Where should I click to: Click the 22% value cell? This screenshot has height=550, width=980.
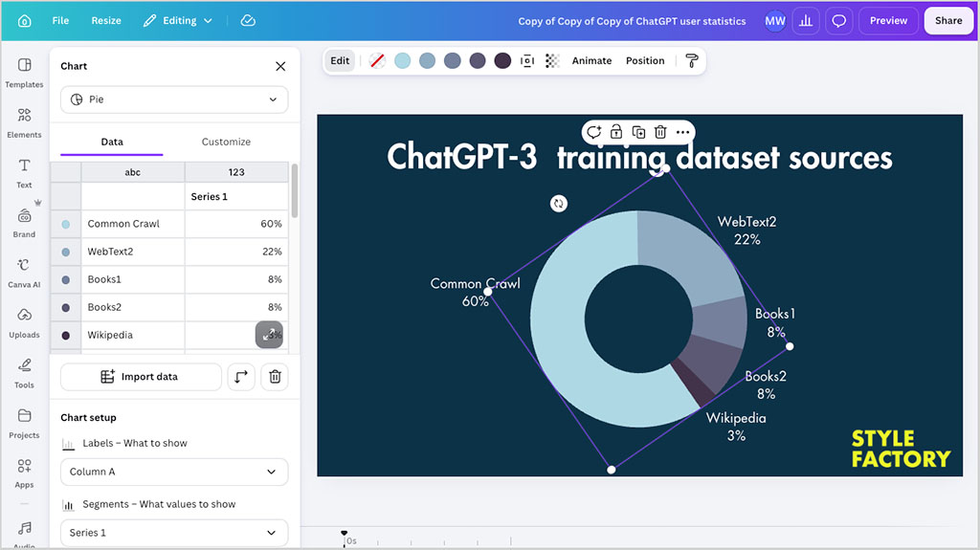point(236,252)
